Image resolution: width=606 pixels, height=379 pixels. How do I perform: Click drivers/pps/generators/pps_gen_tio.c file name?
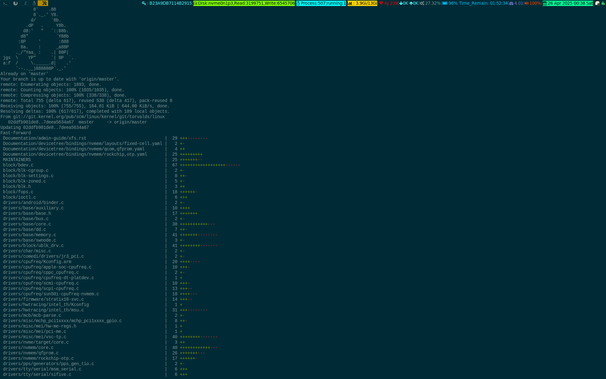pos(48,364)
